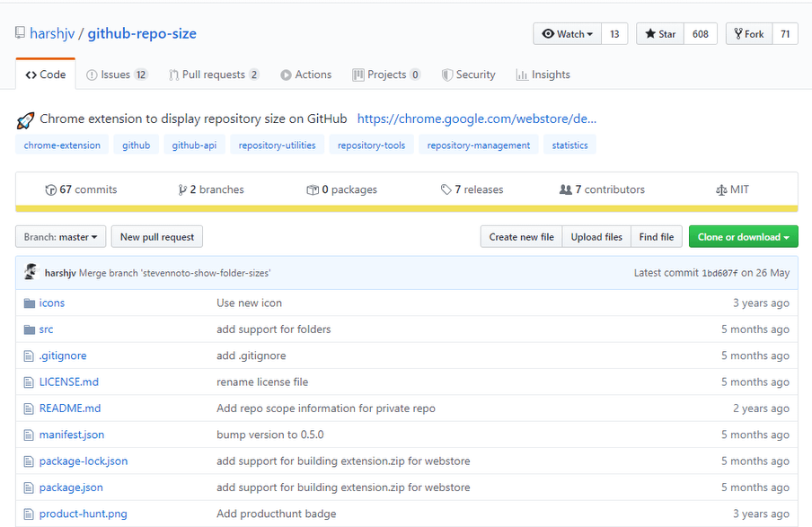View the 13 watchers count

pos(614,34)
